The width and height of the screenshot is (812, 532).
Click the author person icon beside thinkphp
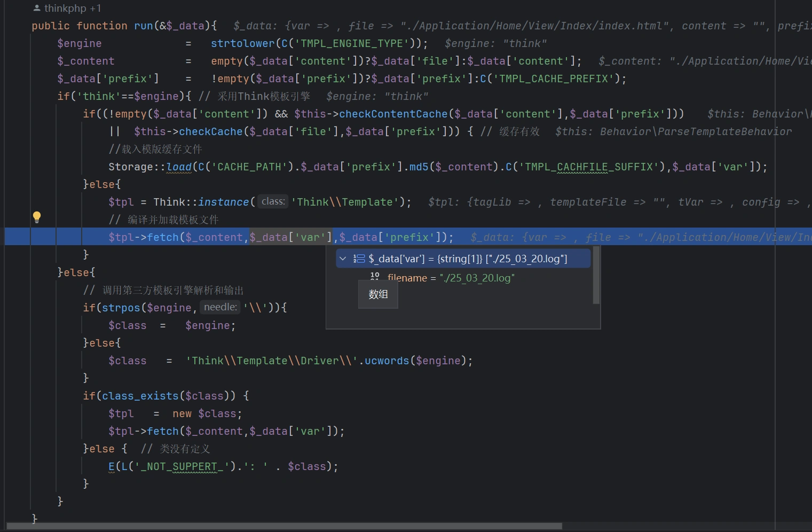coord(37,8)
